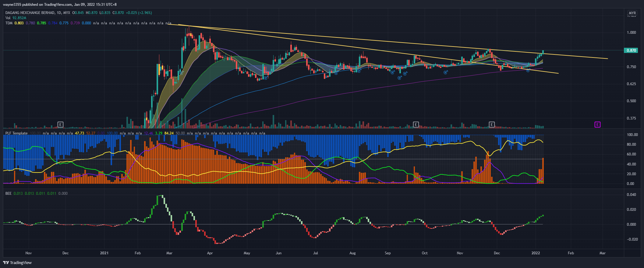Open the earnings E marker under September 2021
The image size is (644, 268).
(x=416, y=124)
